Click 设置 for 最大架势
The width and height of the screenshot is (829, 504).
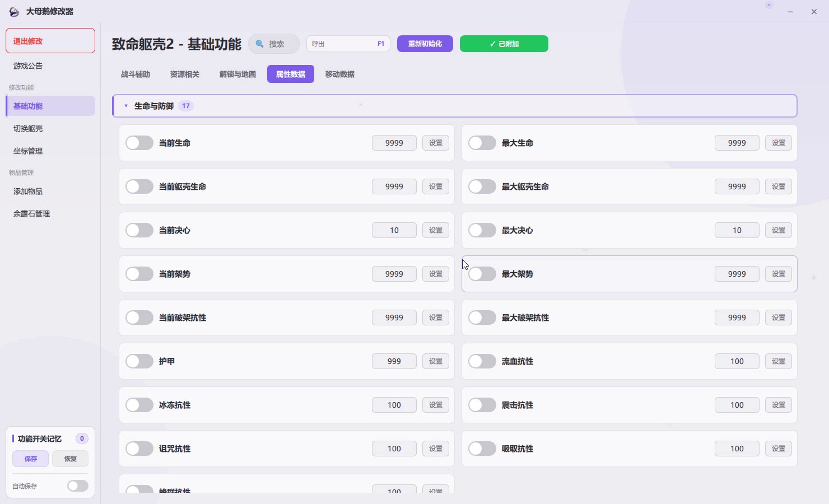coord(779,274)
